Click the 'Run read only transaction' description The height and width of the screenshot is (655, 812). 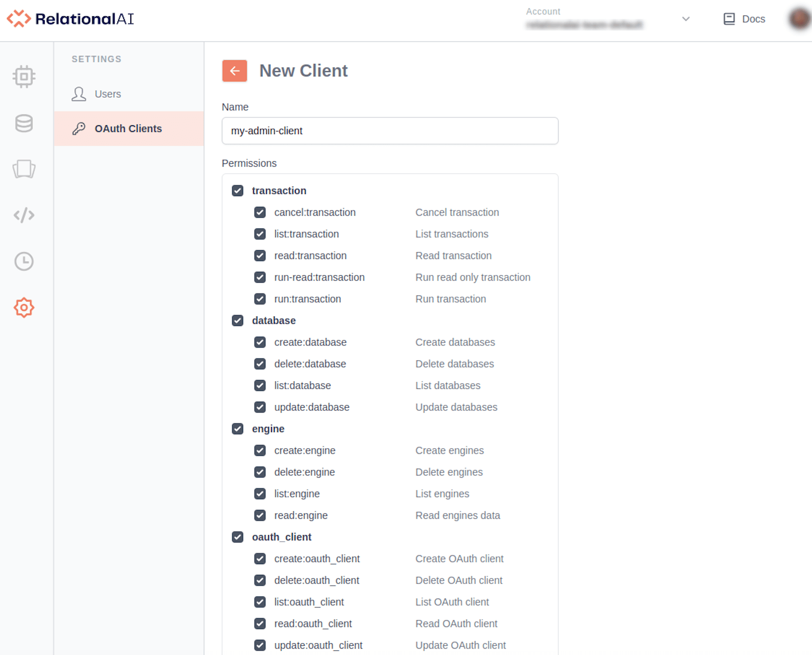[x=473, y=277]
